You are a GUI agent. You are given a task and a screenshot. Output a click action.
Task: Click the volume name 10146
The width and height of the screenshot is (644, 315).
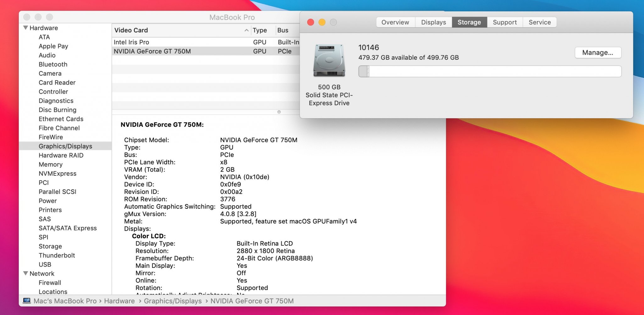(x=369, y=47)
